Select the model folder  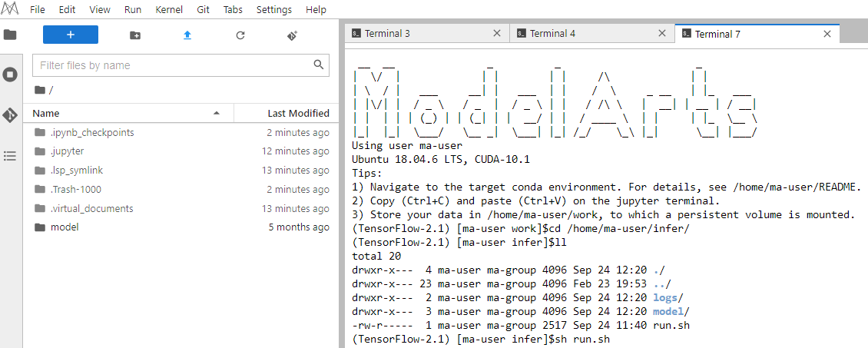click(x=181, y=227)
